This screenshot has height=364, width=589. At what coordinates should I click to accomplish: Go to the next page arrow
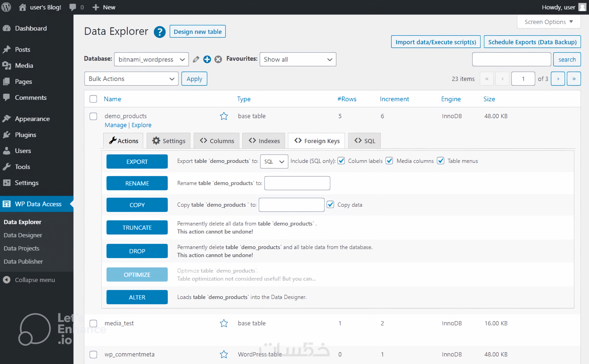tap(558, 79)
